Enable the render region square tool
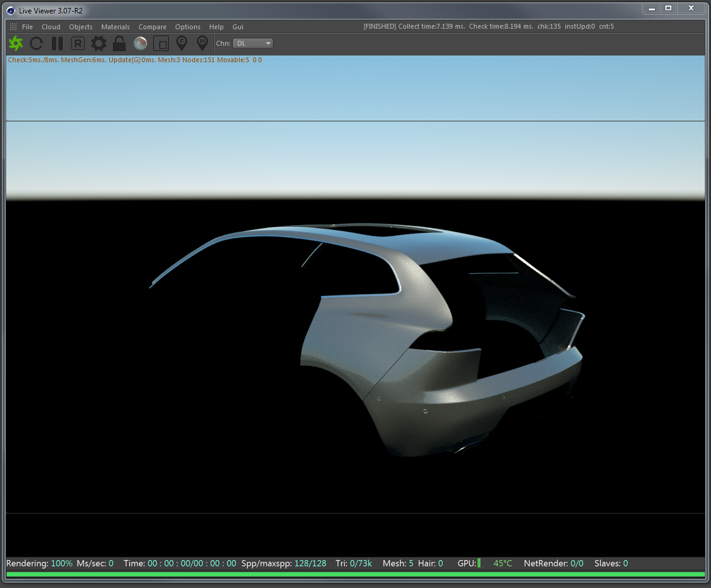Screen dimensions: 711x588 pos(161,43)
